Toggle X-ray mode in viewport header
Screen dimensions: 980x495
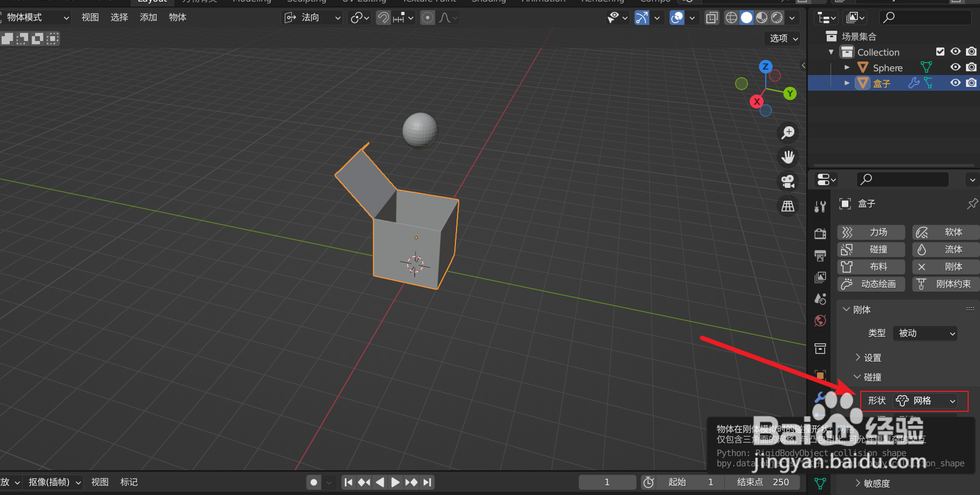(712, 18)
